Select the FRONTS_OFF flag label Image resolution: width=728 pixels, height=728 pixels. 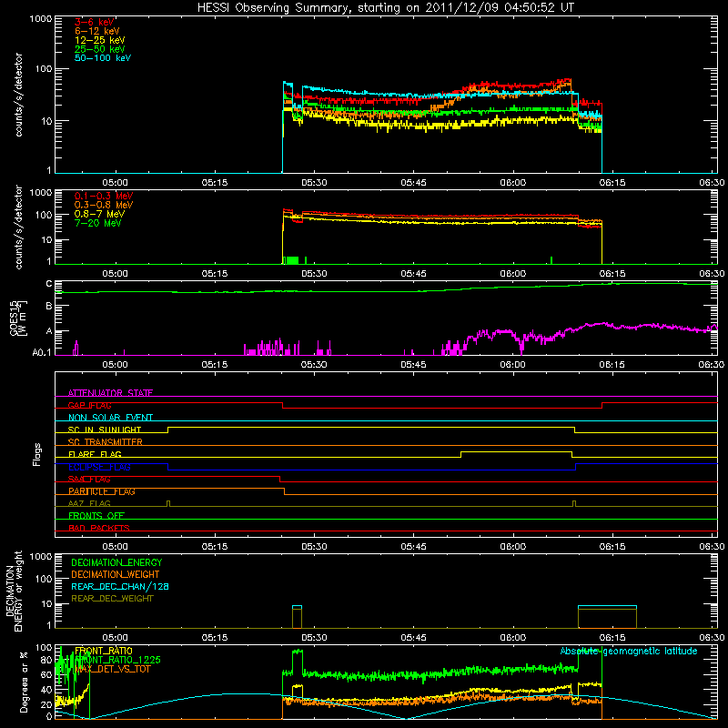coord(96,515)
